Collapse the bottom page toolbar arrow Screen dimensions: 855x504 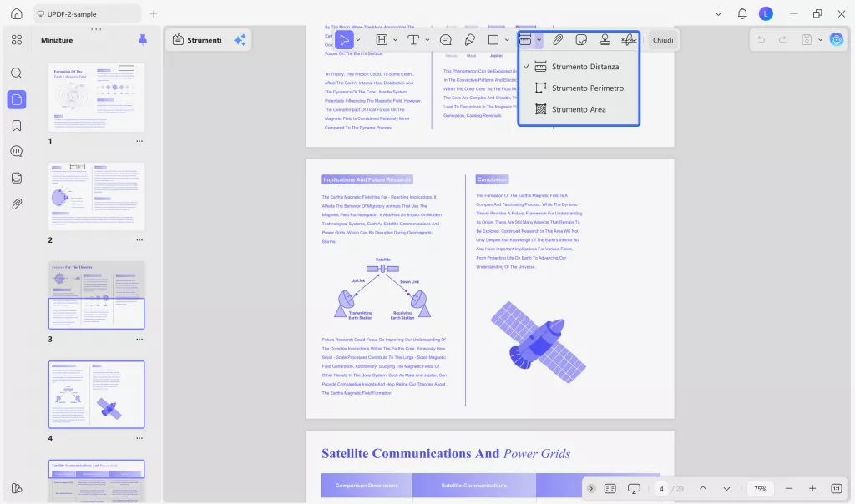(x=591, y=489)
